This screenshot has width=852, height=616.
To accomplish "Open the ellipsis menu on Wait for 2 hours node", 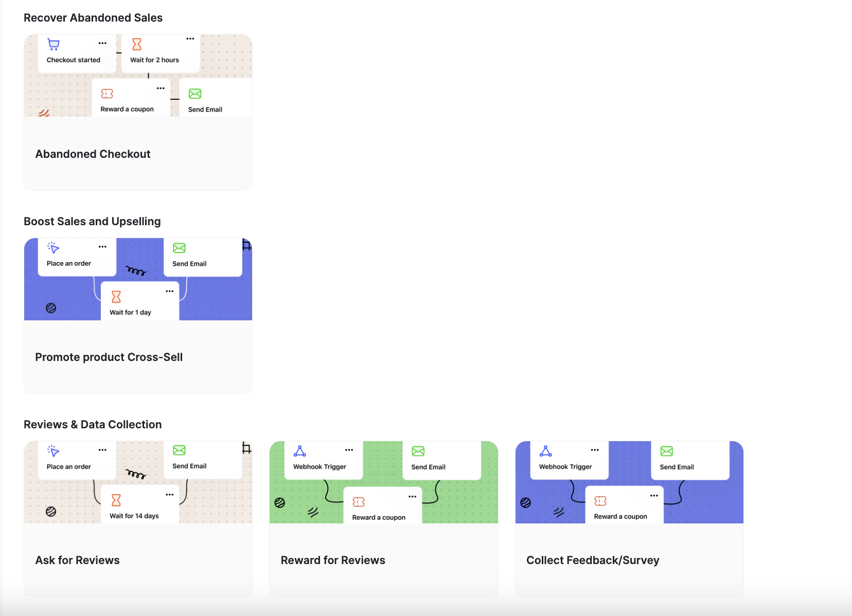I will (190, 38).
